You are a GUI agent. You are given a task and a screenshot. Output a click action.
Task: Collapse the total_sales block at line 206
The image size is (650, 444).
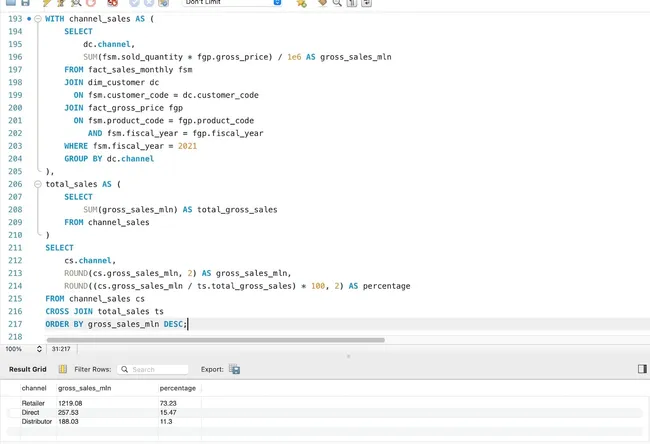37,184
